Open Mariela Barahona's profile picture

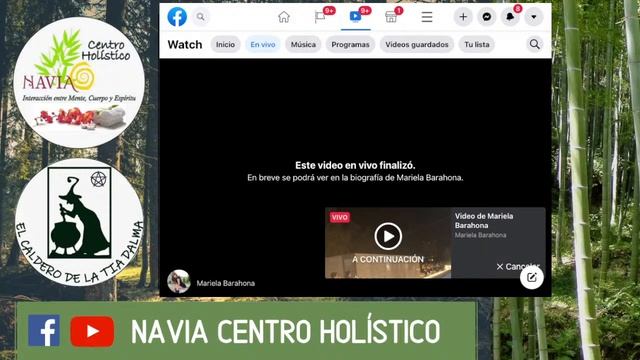(178, 282)
